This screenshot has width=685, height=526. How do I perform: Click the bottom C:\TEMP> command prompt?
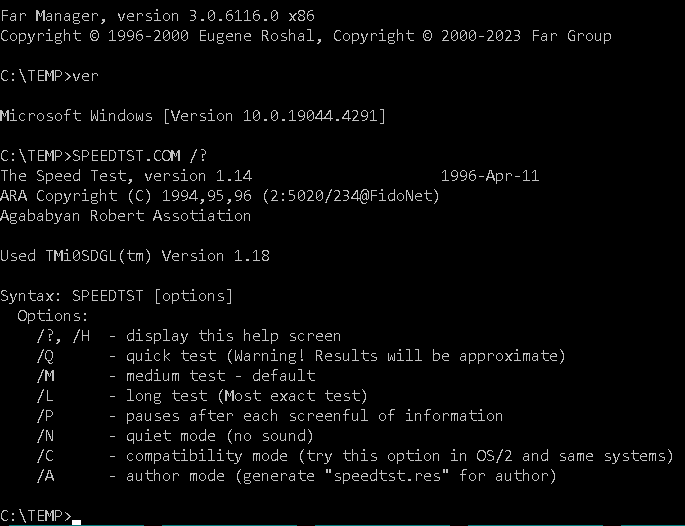pos(36,516)
